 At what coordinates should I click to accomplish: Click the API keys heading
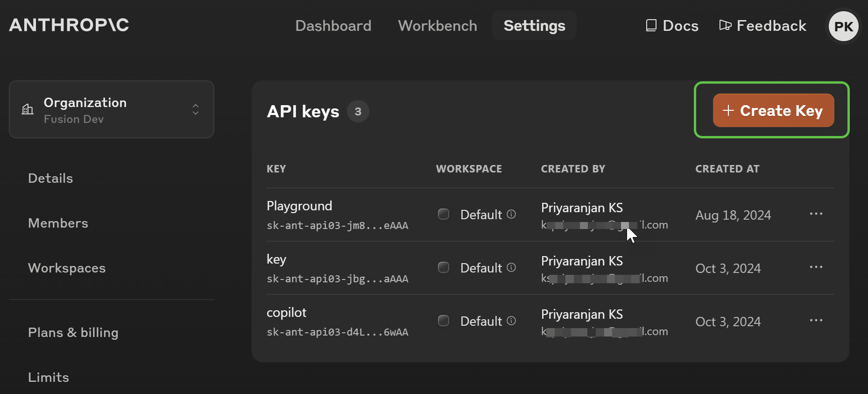point(303,112)
